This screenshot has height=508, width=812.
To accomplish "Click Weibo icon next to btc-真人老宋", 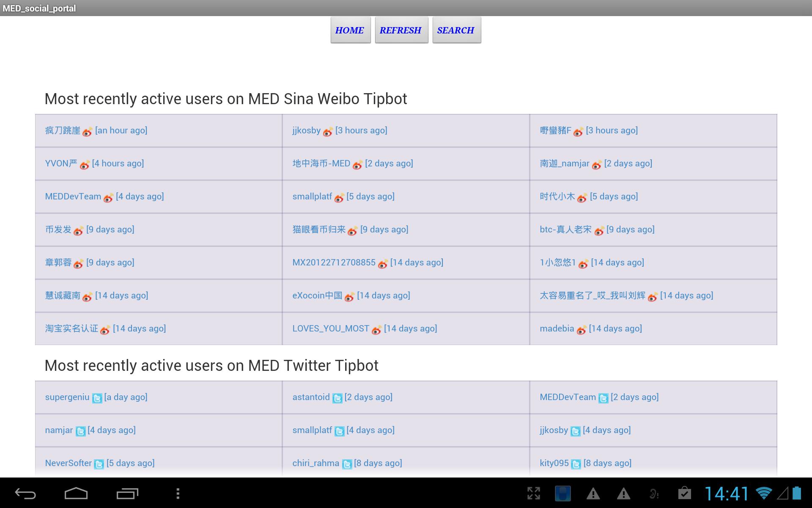I will click(x=599, y=231).
